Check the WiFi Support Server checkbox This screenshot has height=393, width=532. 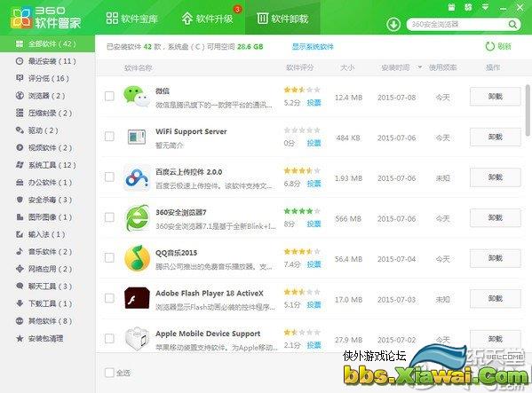[x=109, y=137]
